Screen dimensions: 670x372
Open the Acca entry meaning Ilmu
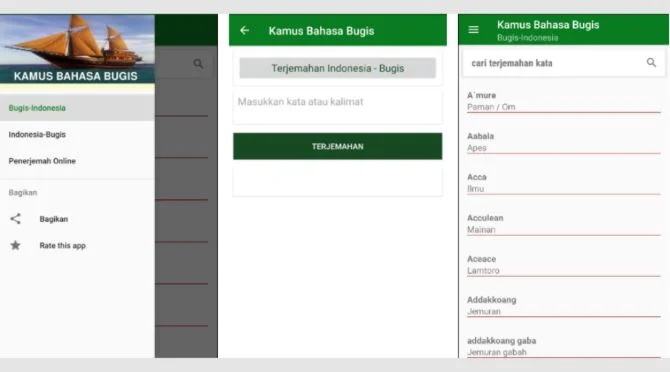point(564,183)
